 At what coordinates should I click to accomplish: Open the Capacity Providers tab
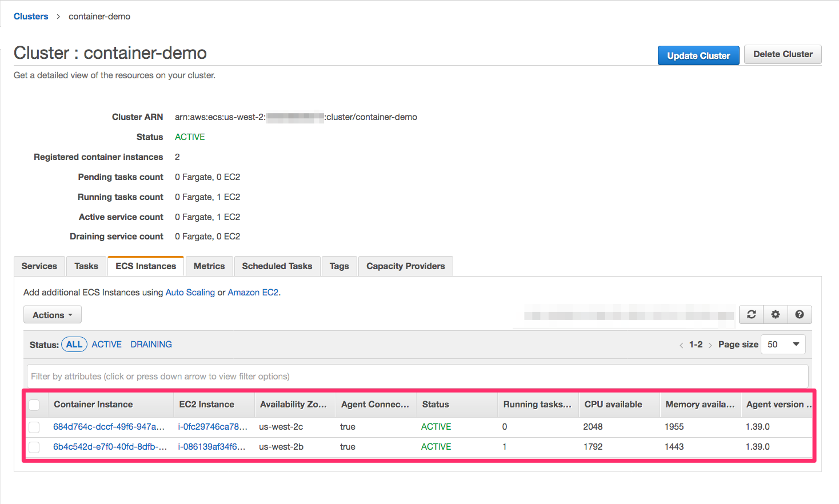click(x=405, y=266)
